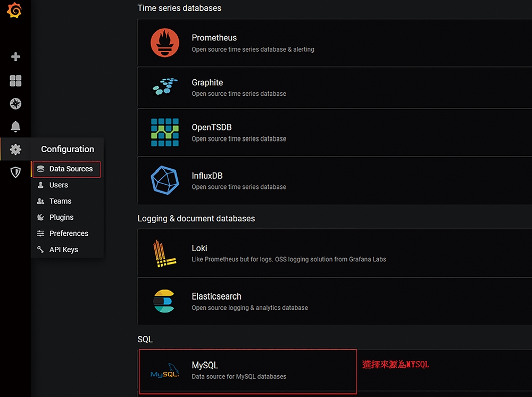Click the Preferences sliders icon
532x397 pixels.
point(41,234)
